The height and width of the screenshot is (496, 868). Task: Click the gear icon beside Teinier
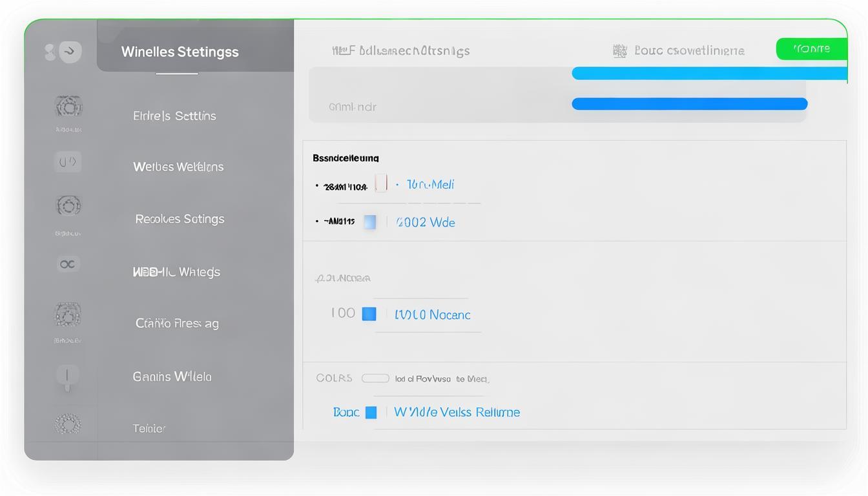[x=68, y=424]
